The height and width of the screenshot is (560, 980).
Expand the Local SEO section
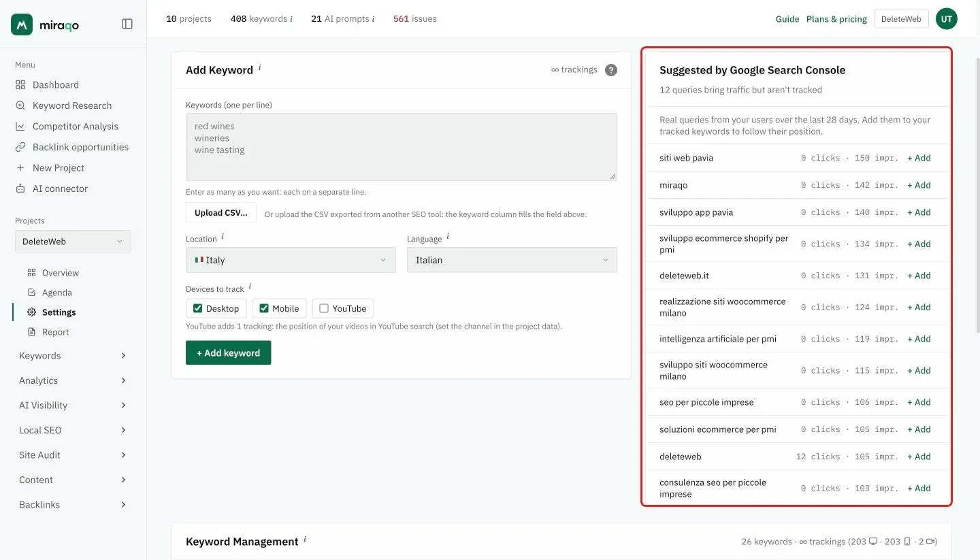click(x=73, y=430)
